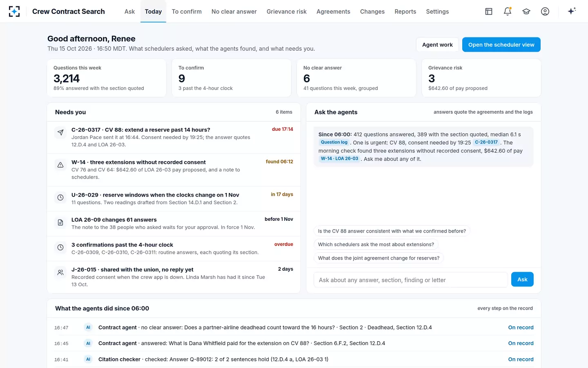The height and width of the screenshot is (368, 588).
Task: Open the No clear answer tab
Action: pyautogui.click(x=234, y=11)
